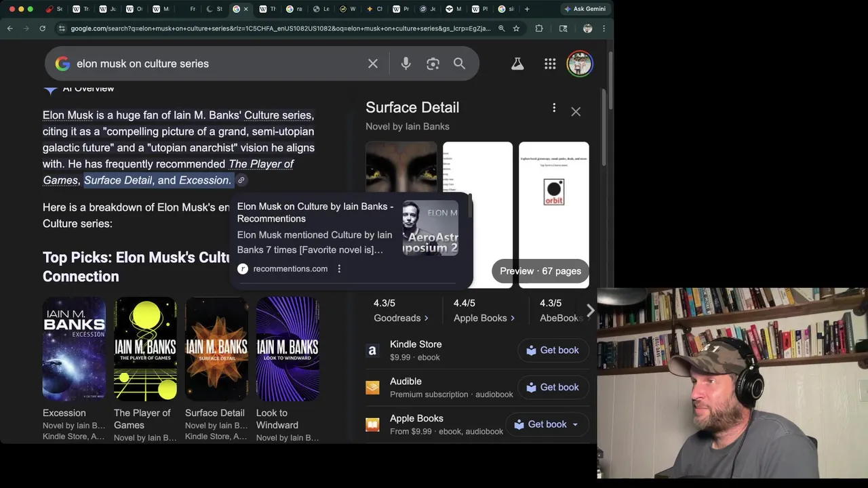Select Look to Windward book cover
Image resolution: width=868 pixels, height=488 pixels.
[x=288, y=348]
